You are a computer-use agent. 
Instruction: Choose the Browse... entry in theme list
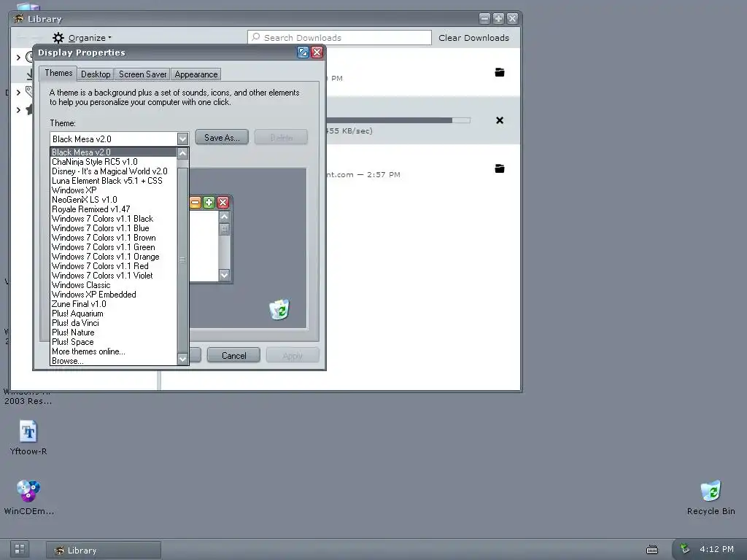coord(113,361)
